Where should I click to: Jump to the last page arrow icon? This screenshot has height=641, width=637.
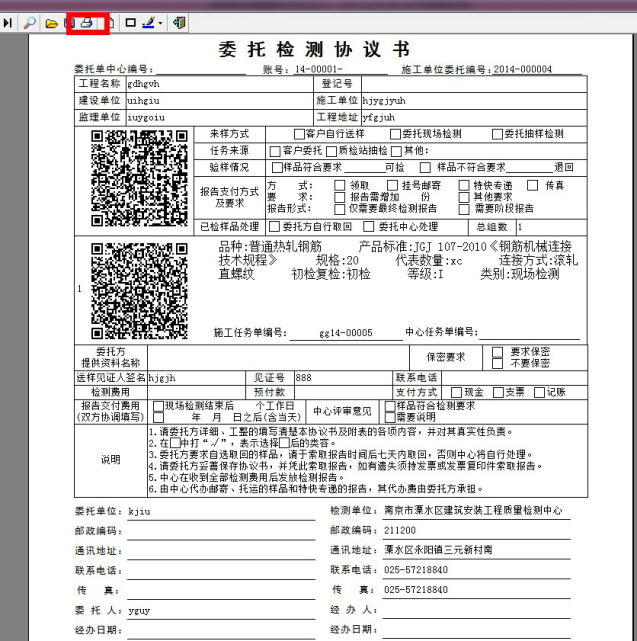coord(8,22)
